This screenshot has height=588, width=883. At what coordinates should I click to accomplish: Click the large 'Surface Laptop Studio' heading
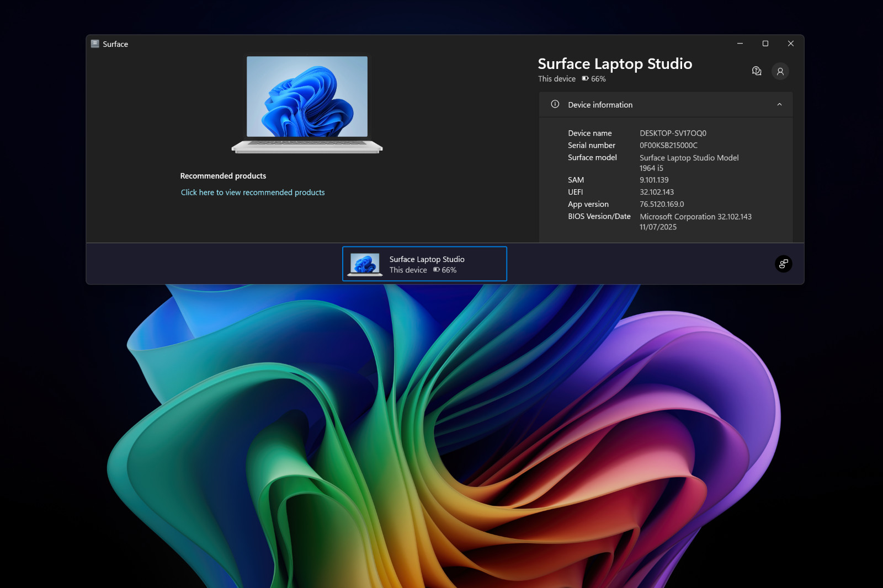tap(615, 64)
